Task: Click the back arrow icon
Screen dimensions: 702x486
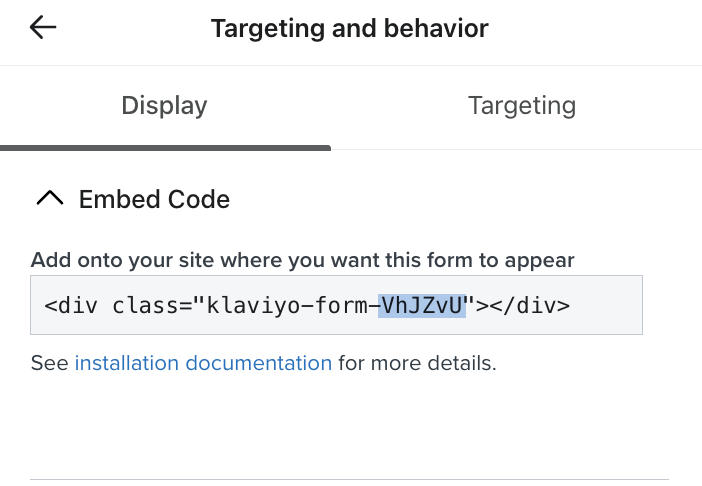Action: coord(43,28)
